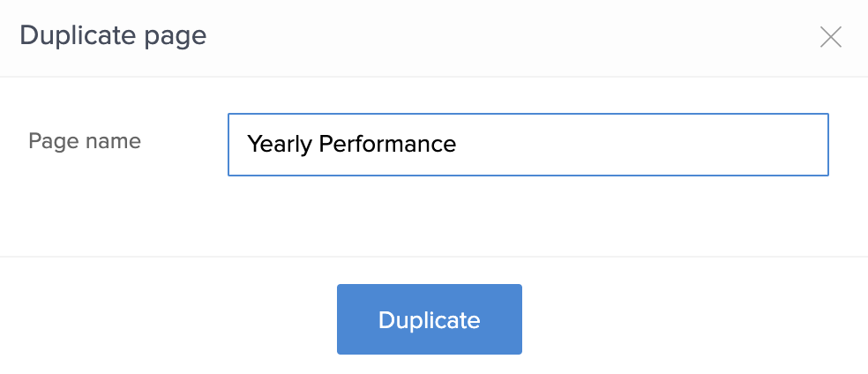Place cursor after the word Performance

458,144
